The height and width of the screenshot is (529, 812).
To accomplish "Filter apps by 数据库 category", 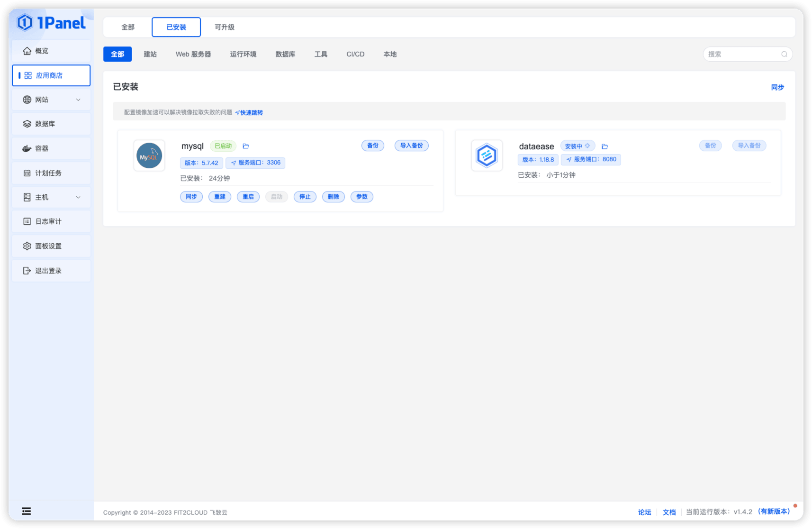I will pos(285,54).
